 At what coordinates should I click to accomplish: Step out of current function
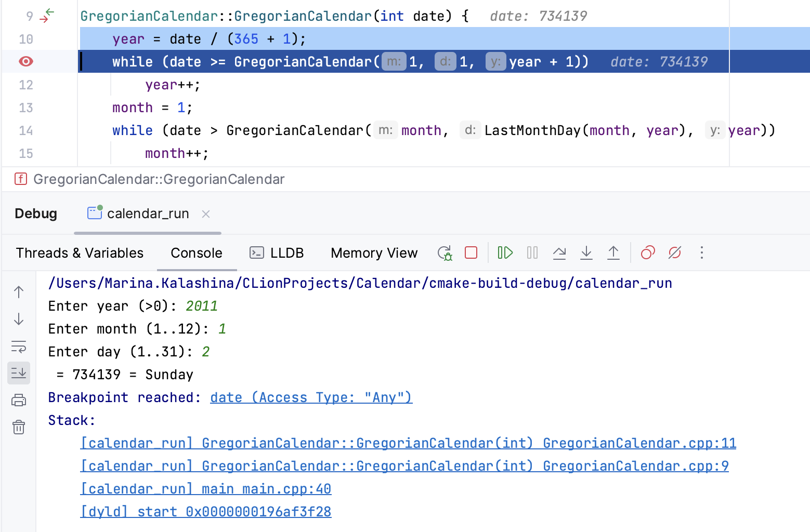[613, 253]
